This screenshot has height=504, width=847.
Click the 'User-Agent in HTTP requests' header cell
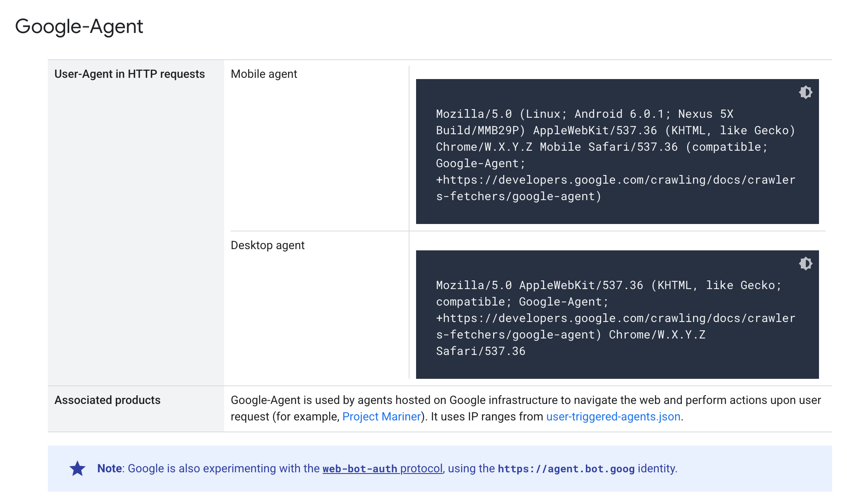click(129, 74)
